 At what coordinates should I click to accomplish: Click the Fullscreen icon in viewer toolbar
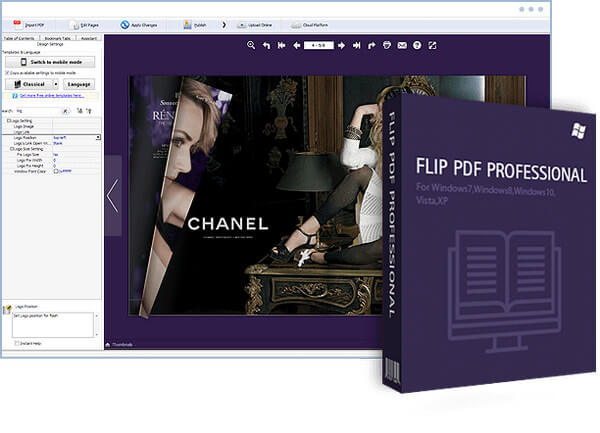pyautogui.click(x=432, y=46)
